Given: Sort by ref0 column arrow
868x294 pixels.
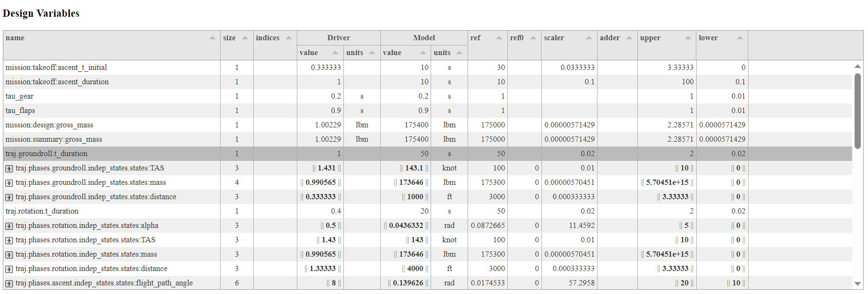Looking at the screenshot, I should click(533, 38).
